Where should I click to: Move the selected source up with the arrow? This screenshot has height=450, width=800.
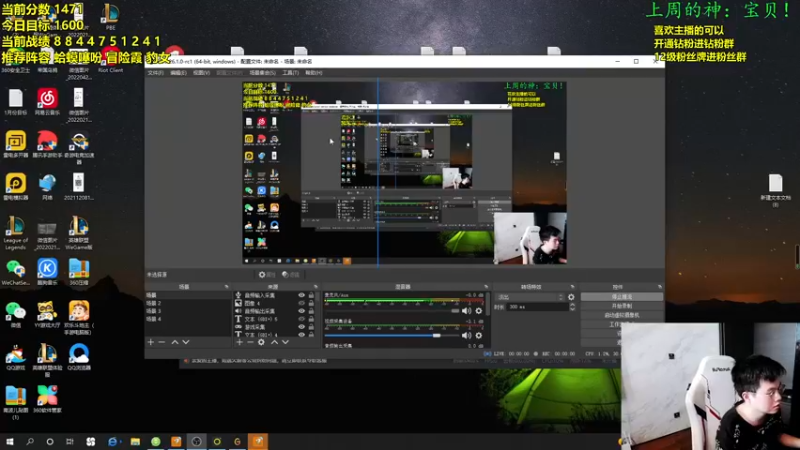pyautogui.click(x=274, y=342)
